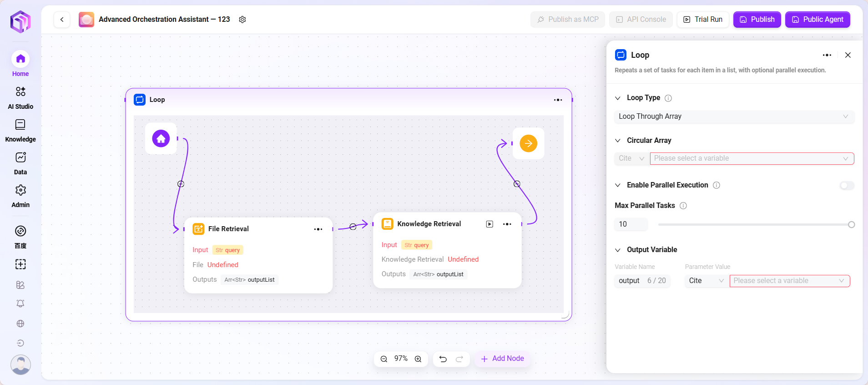Go to AI Studio in sidebar
868x385 pixels.
click(x=20, y=97)
